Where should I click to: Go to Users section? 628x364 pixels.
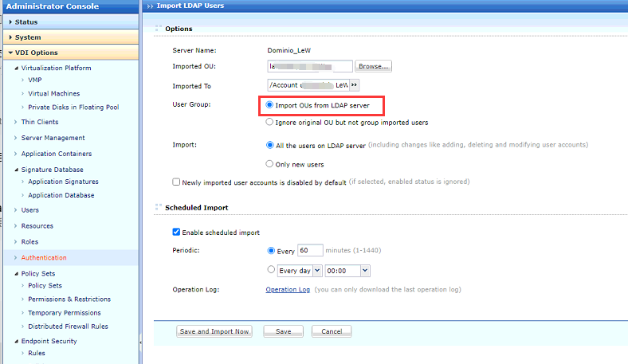[x=30, y=209]
